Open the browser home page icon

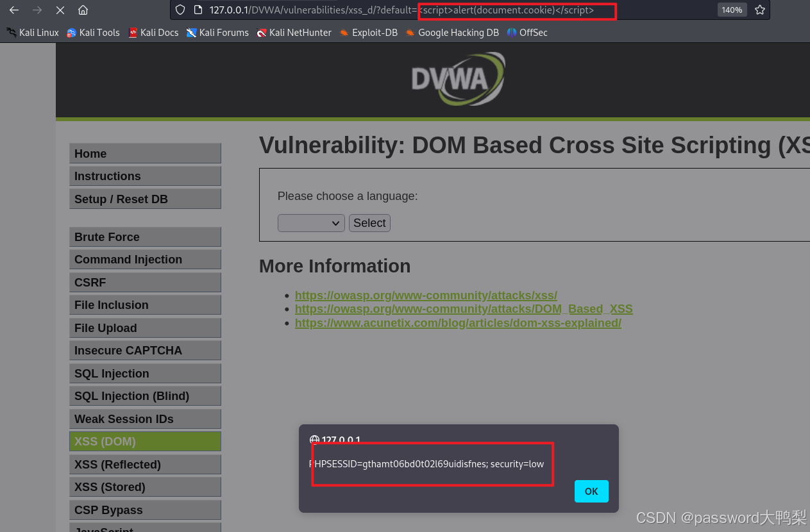(x=83, y=10)
